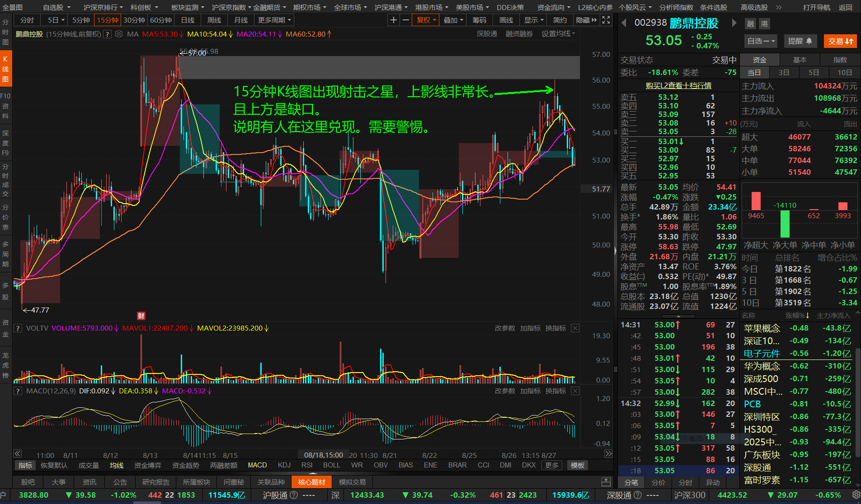
Task: Set price alert with 提醒 bell
Action: [x=800, y=41]
